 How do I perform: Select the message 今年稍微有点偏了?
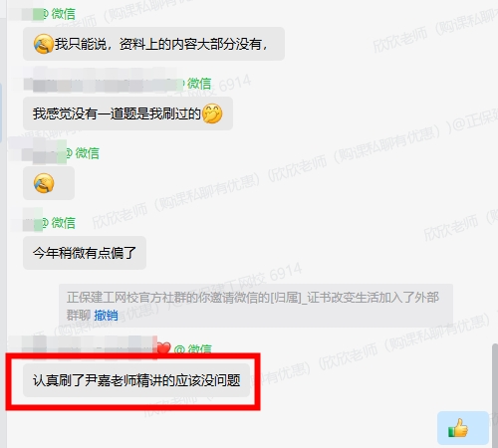point(85,253)
